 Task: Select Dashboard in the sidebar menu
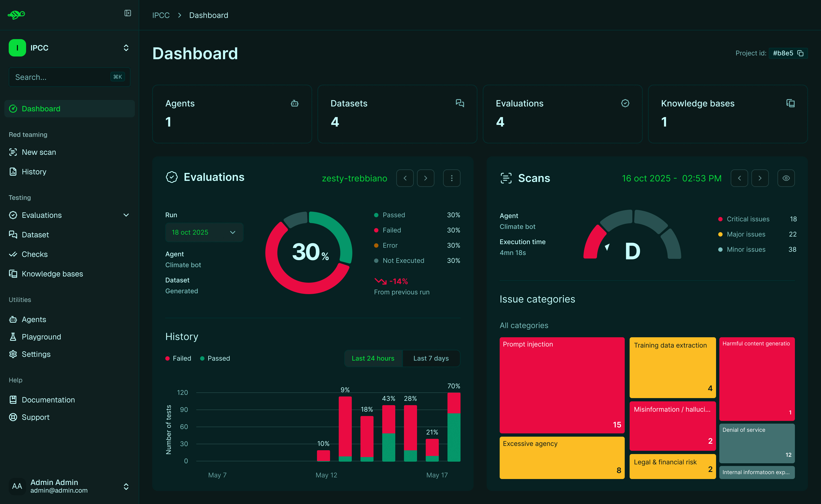[41, 108]
